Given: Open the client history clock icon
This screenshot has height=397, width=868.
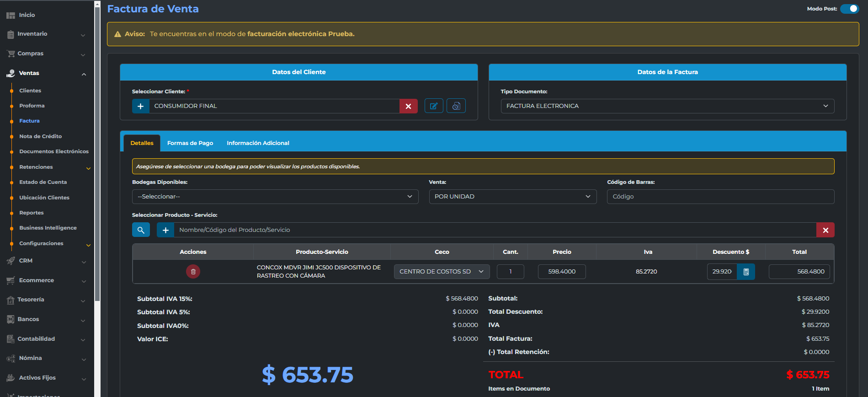Looking at the screenshot, I should click(x=456, y=106).
